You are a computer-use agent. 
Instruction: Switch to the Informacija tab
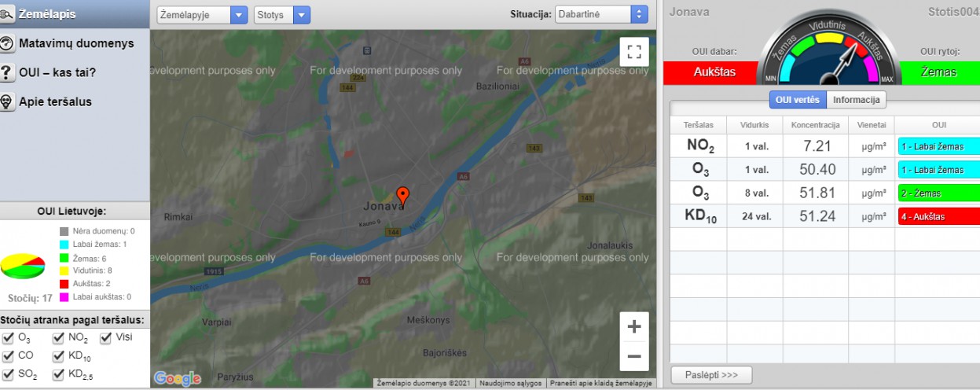857,100
